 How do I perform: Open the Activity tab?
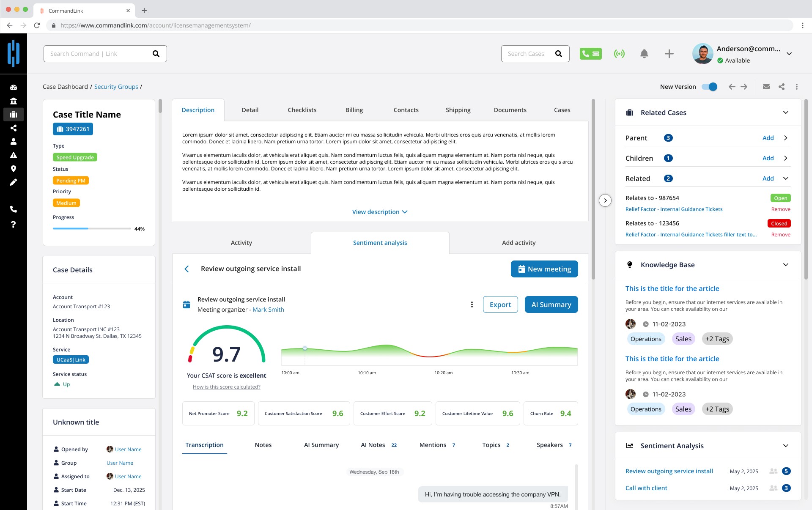[241, 243]
